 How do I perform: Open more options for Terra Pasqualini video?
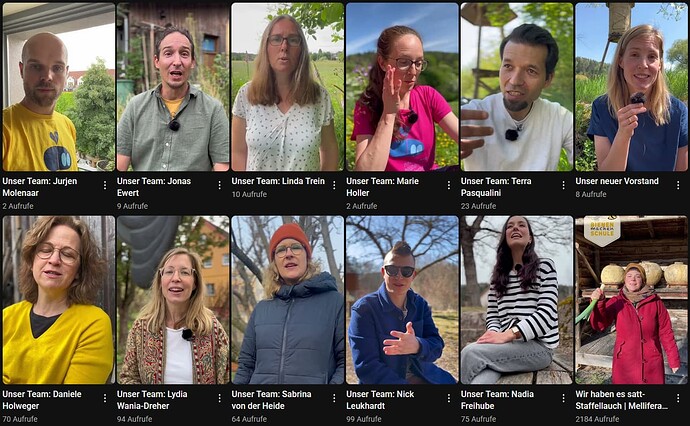point(563,185)
